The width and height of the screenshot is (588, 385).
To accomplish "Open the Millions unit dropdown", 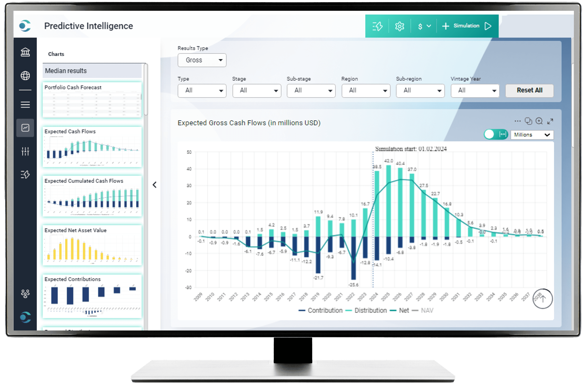I will click(x=532, y=135).
